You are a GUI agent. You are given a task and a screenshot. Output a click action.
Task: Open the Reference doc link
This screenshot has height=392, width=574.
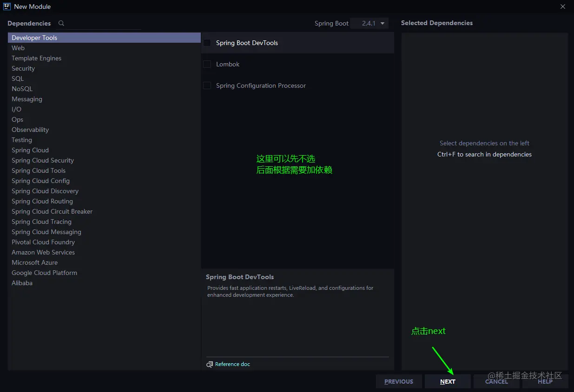click(x=232, y=364)
